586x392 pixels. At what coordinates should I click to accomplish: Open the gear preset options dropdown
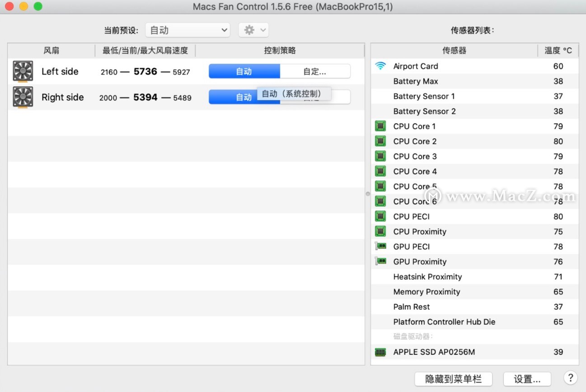click(x=253, y=30)
